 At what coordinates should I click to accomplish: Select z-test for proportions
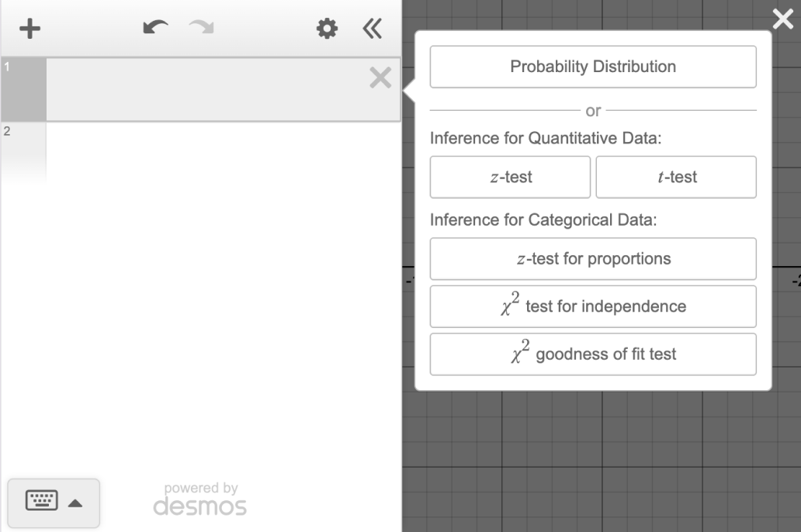coord(593,259)
